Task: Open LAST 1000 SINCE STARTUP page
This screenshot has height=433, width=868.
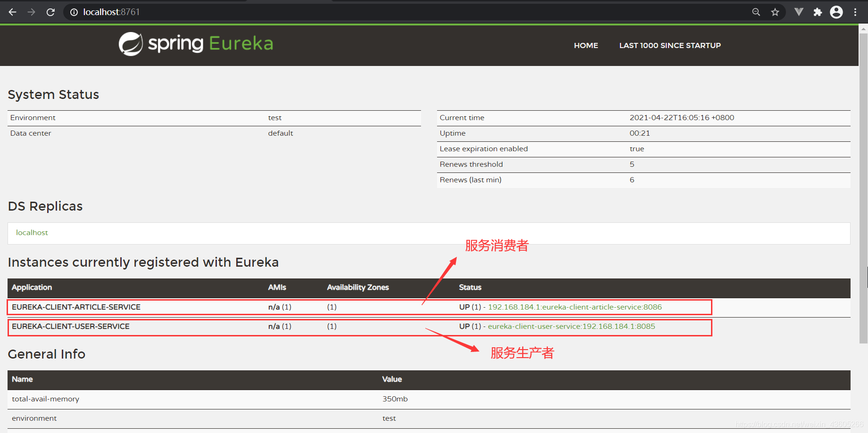Action: pyautogui.click(x=670, y=46)
